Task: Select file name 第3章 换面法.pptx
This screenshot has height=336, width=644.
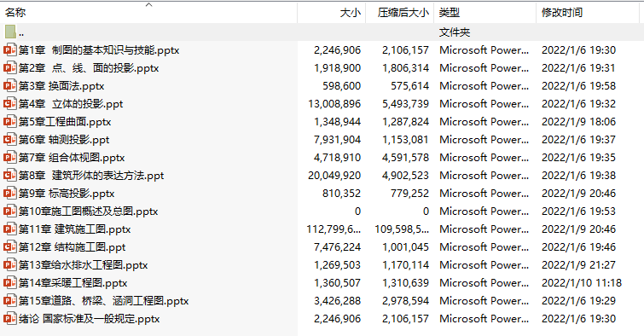Action: [61, 86]
